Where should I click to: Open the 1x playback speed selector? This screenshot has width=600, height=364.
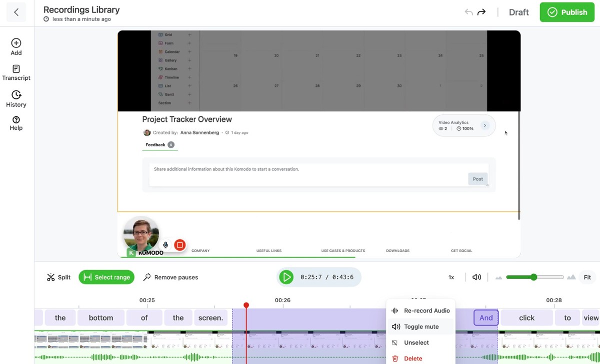451,277
